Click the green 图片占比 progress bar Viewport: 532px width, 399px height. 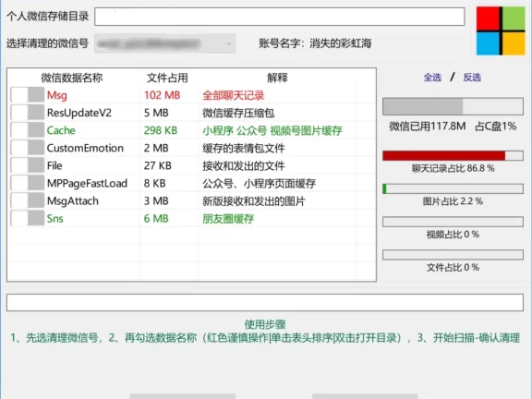[x=453, y=188]
